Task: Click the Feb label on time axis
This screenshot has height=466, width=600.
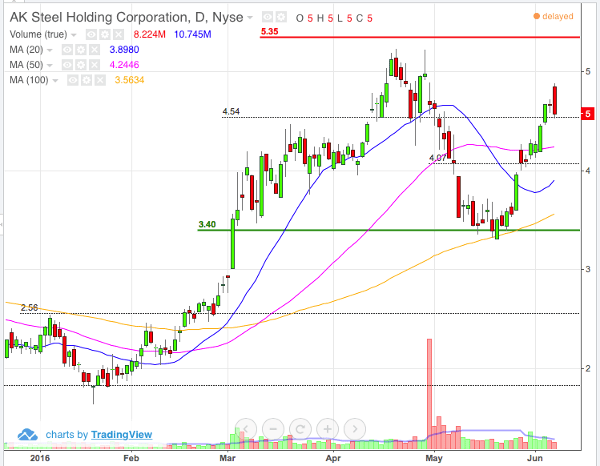Action: coord(131,458)
